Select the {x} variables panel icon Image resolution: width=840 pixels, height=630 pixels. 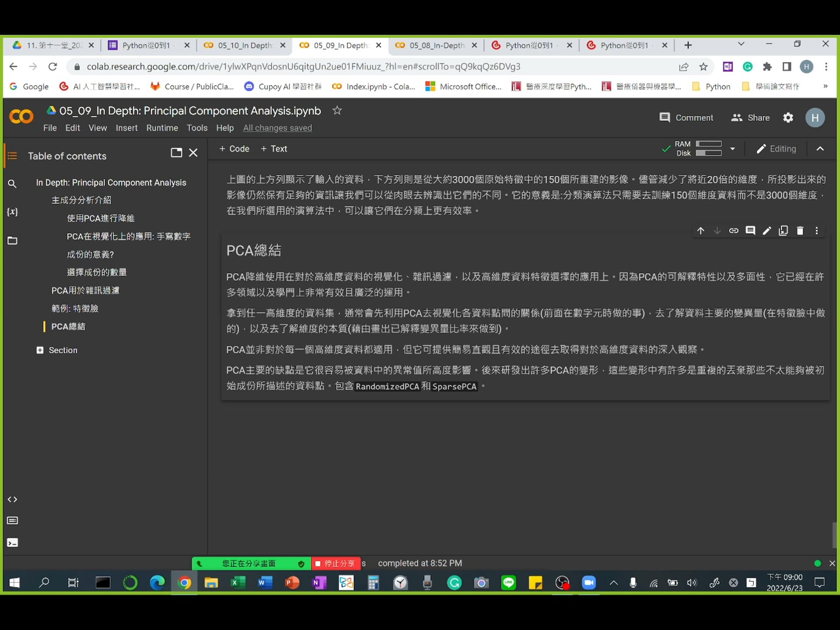12,212
